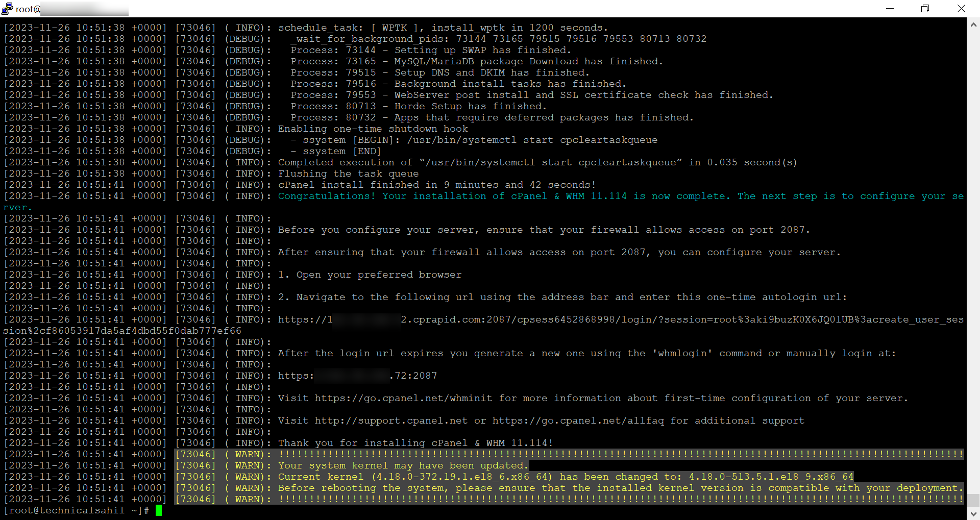The height and width of the screenshot is (520, 980).
Task: Click the restore window button
Action: point(925,9)
